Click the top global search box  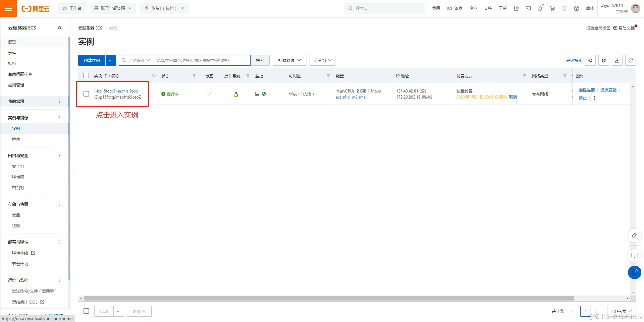pos(384,8)
